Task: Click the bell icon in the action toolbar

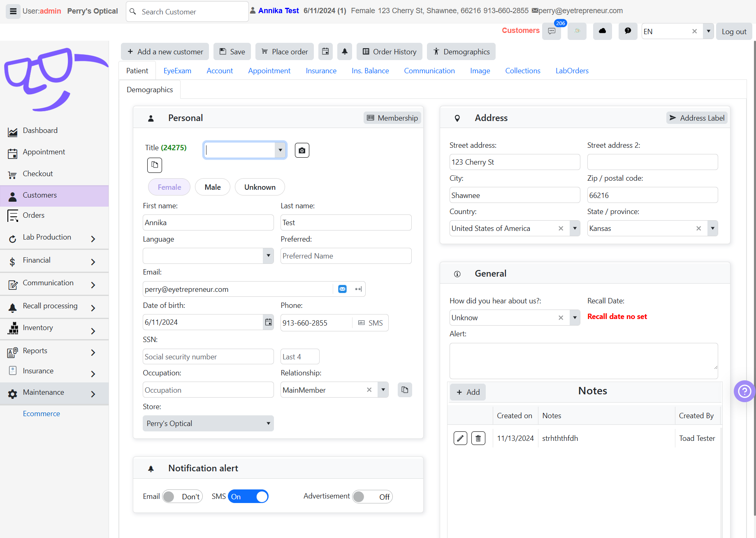Action: click(345, 51)
